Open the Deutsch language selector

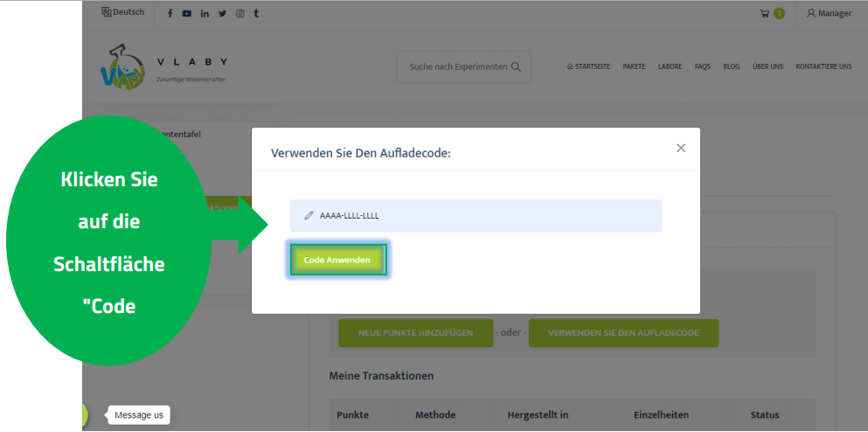[122, 13]
